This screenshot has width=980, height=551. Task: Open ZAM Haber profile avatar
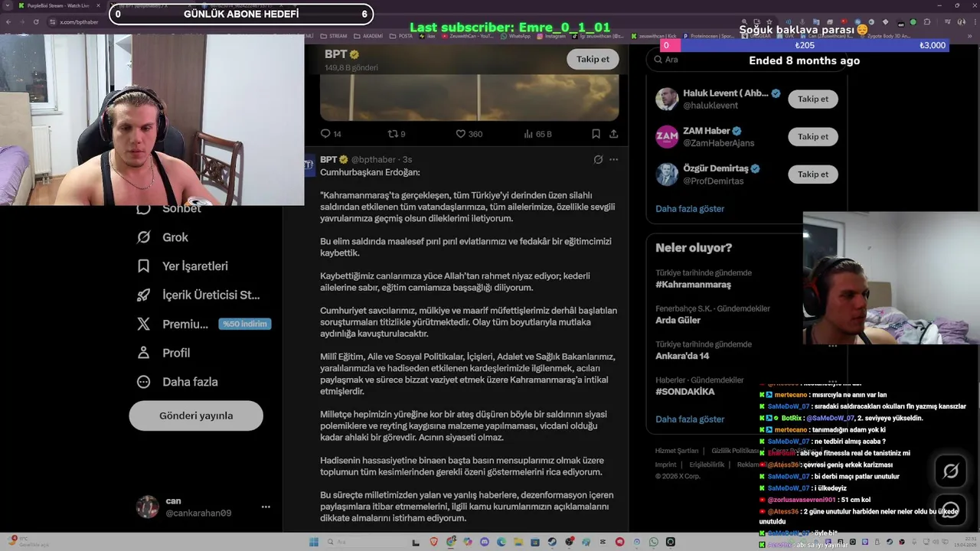coord(667,136)
